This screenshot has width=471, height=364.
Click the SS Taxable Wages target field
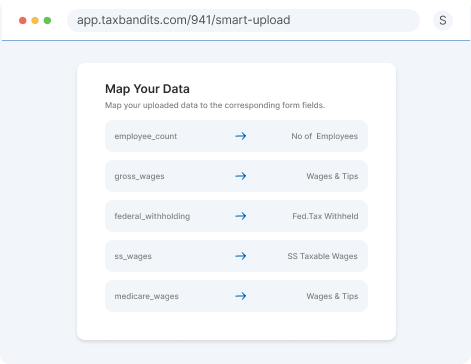click(x=323, y=256)
